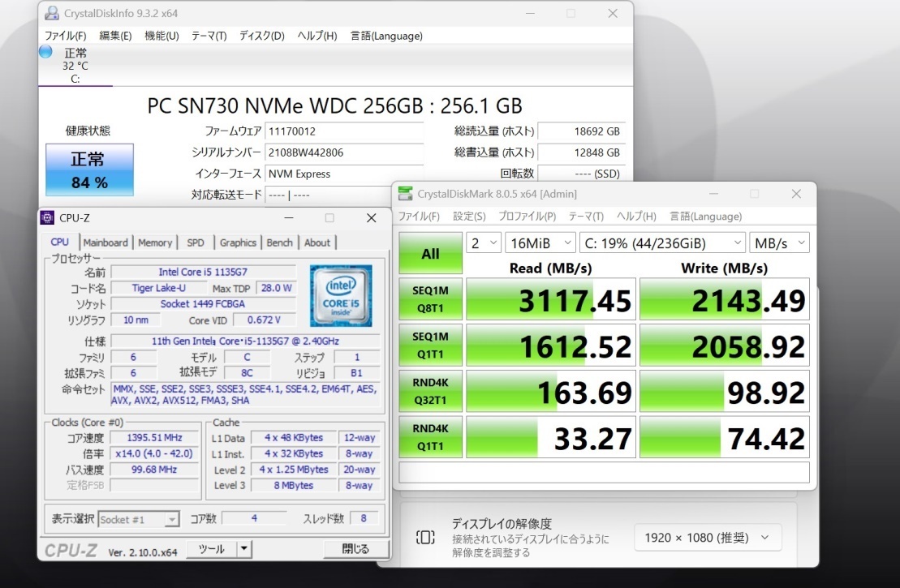This screenshot has height=588, width=900.
Task: Switch to the Mainboard tab in CPU-Z
Action: coord(106,242)
